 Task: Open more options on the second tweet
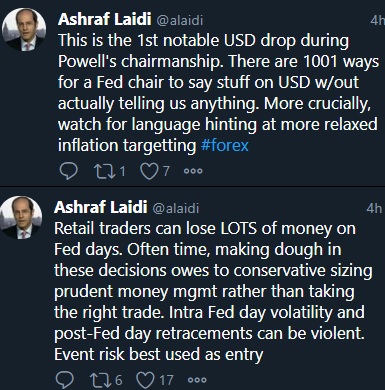[197, 380]
